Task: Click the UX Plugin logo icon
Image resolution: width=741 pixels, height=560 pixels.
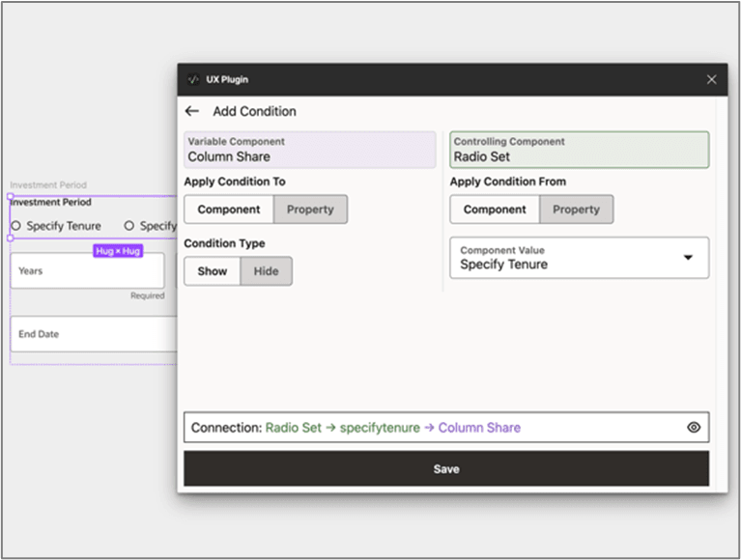Action: 193,79
